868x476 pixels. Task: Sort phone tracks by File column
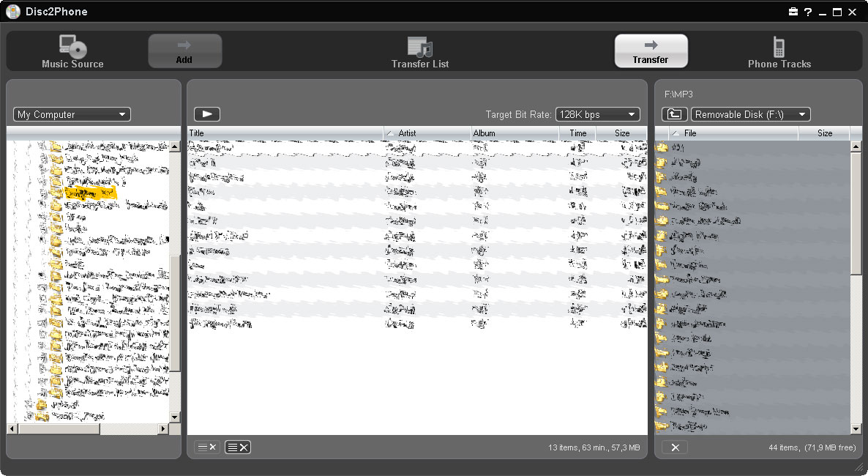pos(733,133)
